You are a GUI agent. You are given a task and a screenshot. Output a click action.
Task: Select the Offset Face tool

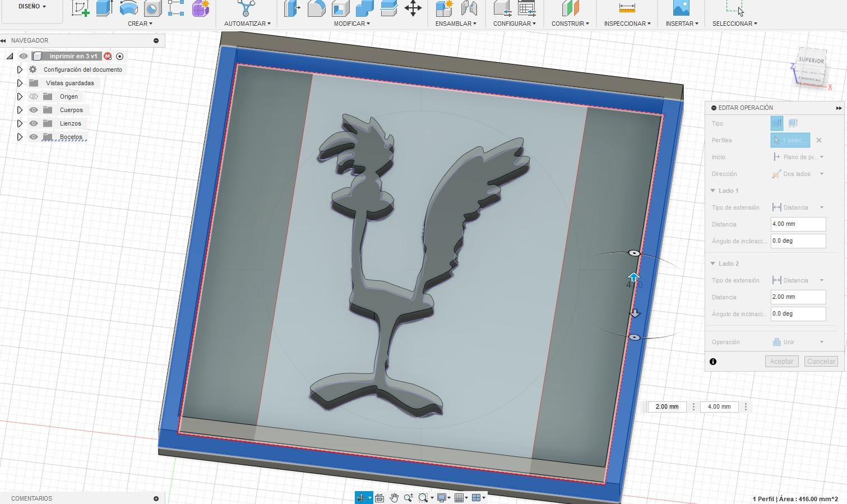tap(388, 8)
